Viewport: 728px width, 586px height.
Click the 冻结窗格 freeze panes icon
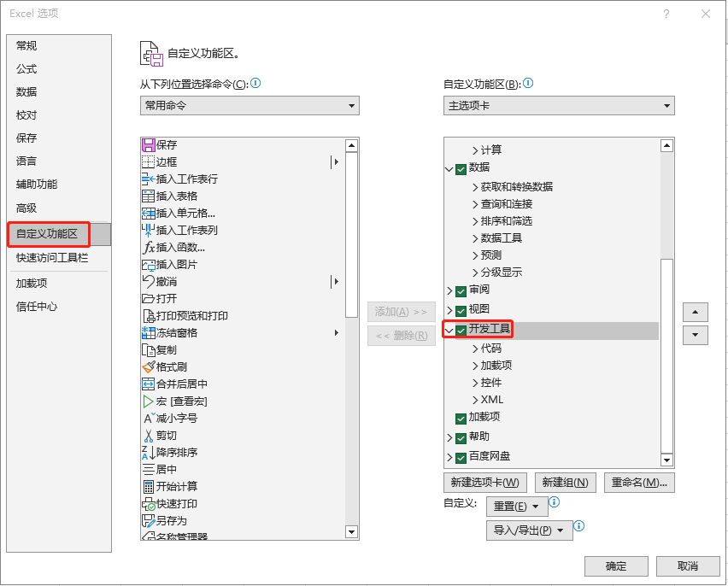(148, 333)
